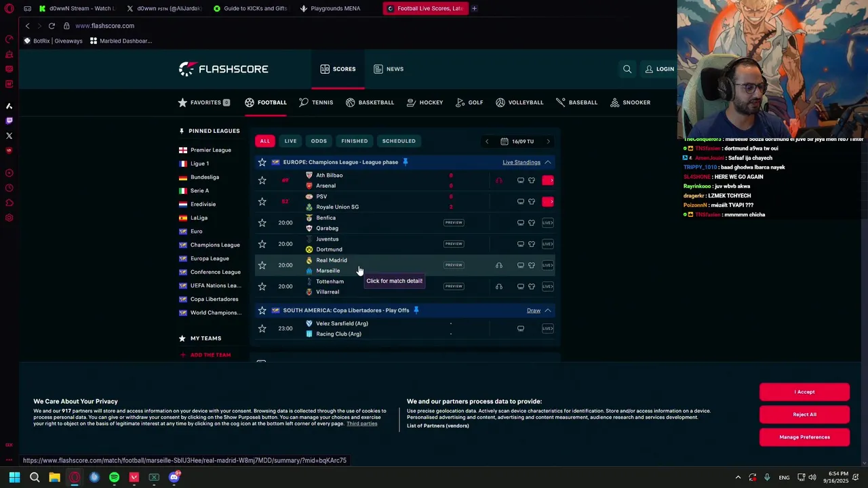Click the Flashscore logo
Viewport: 868px width, 488px height.
[x=223, y=69]
